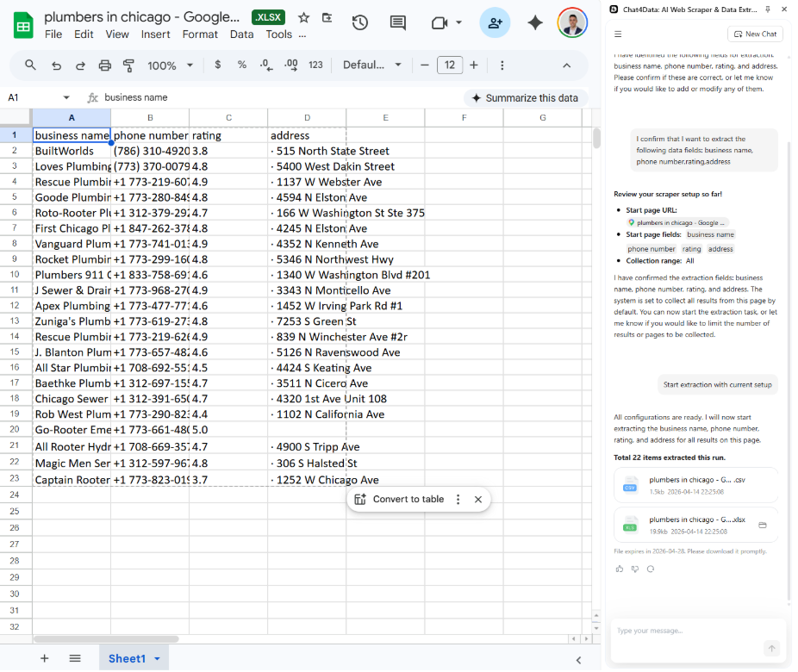
Task: Decrease decimal places using the toolbar icon
Action: tap(266, 65)
